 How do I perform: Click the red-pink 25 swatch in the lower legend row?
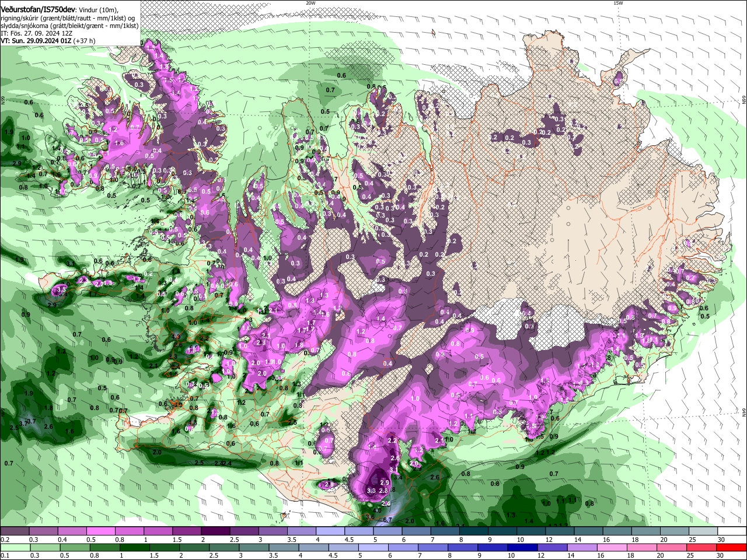tap(702, 548)
